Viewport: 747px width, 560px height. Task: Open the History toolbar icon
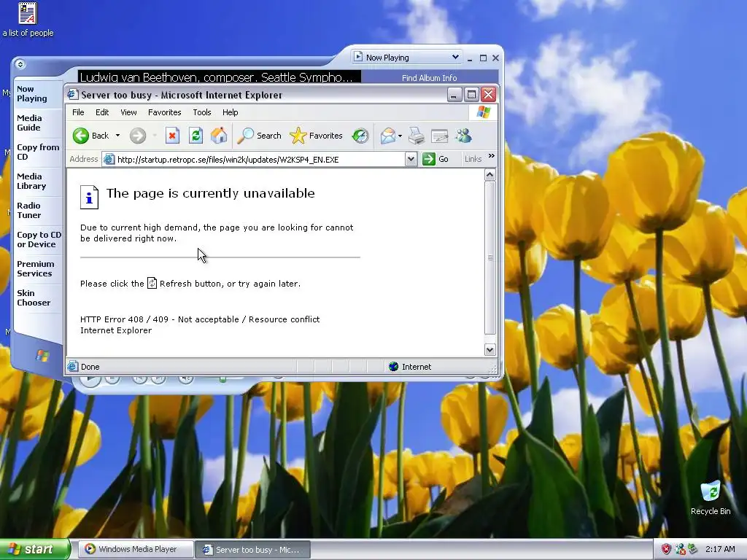(x=360, y=136)
